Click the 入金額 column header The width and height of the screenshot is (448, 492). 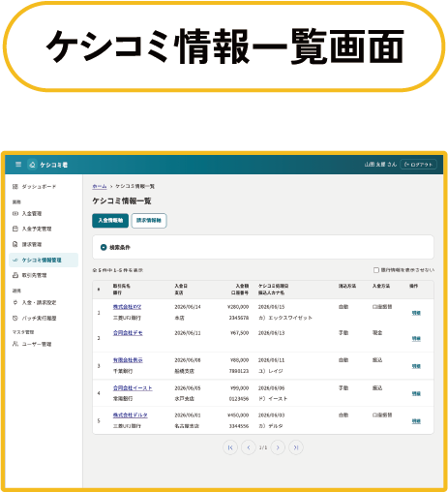point(242,286)
